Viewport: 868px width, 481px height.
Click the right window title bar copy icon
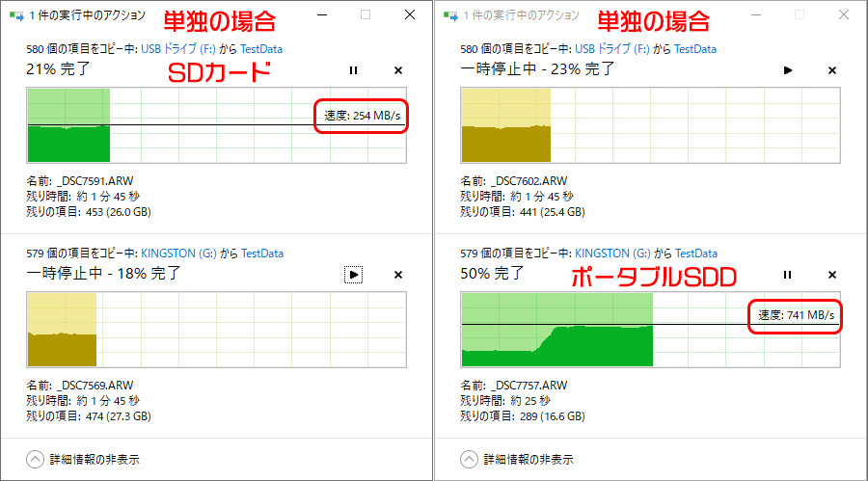pos(450,16)
